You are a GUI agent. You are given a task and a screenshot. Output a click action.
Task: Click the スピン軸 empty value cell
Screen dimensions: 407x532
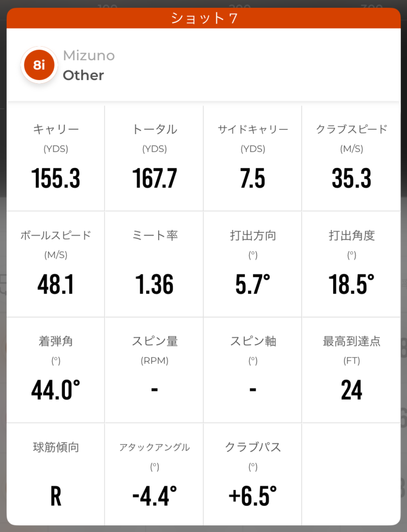pyautogui.click(x=253, y=370)
